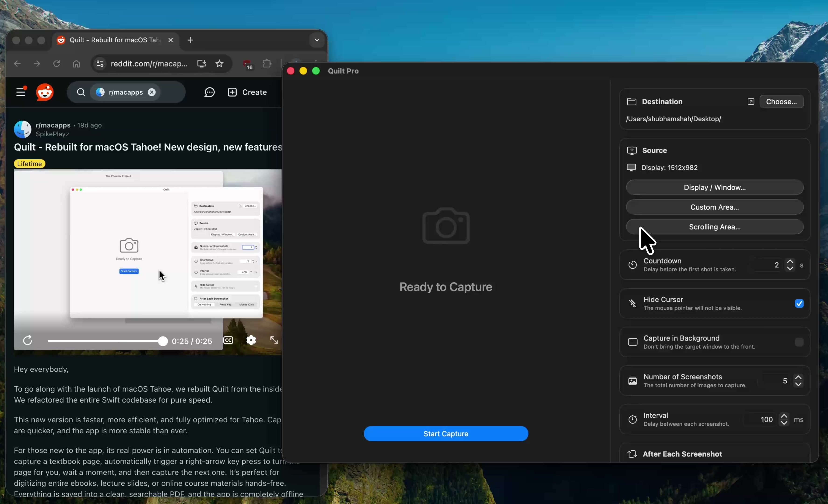Select Display / Window... source button

714,187
